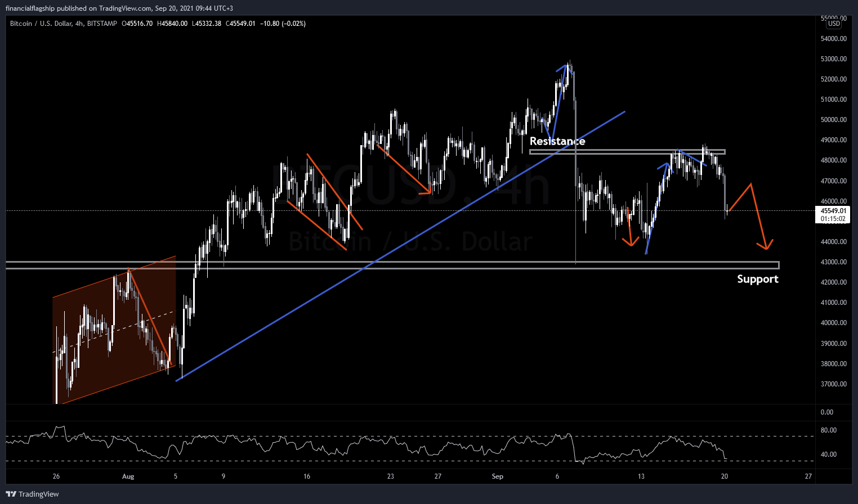858x504 pixels.
Task: Click the 44000.00 price axis label
Action: [x=834, y=242]
